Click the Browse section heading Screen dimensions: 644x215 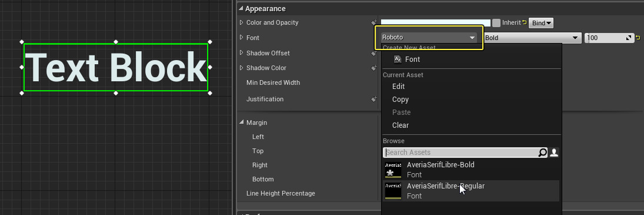[x=394, y=141]
